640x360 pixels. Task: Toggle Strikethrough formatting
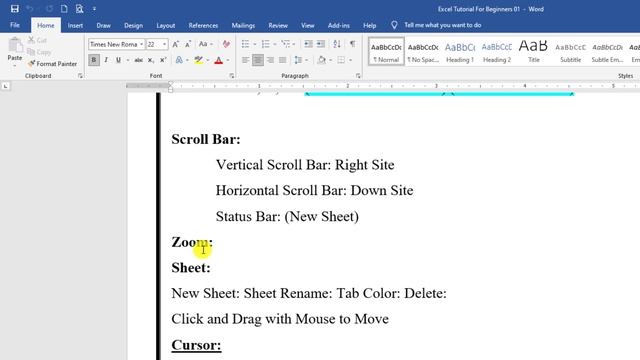pos(139,60)
